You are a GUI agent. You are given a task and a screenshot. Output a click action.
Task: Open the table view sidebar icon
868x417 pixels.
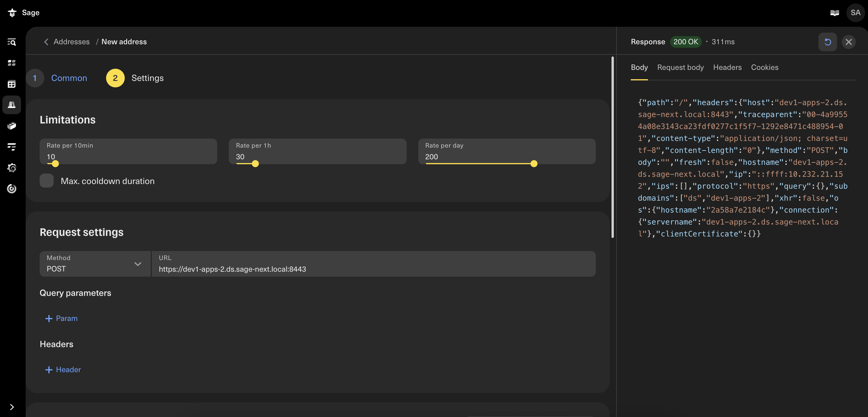[x=12, y=84]
